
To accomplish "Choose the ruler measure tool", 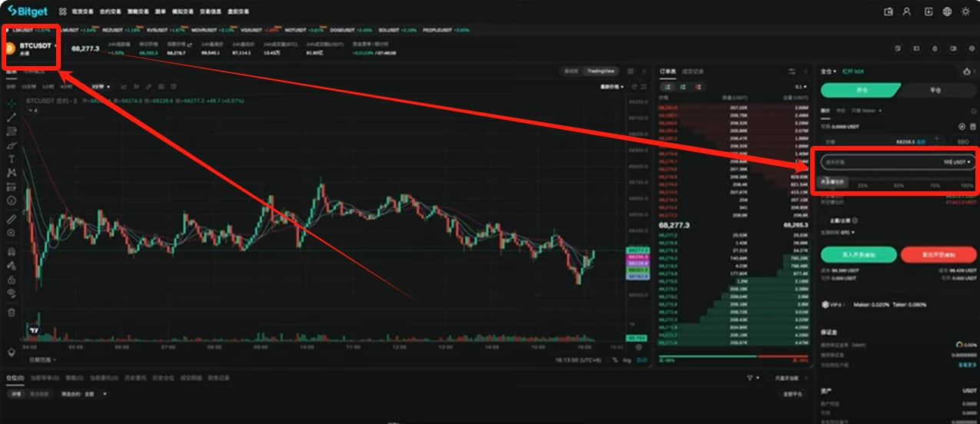I will click(x=12, y=219).
